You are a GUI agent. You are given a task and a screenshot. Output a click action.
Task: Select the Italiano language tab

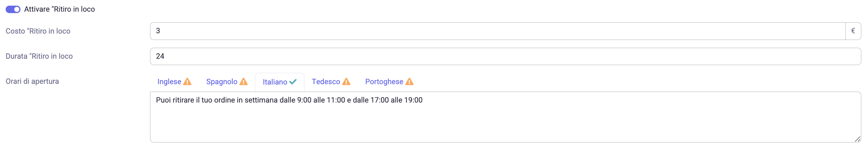point(280,82)
